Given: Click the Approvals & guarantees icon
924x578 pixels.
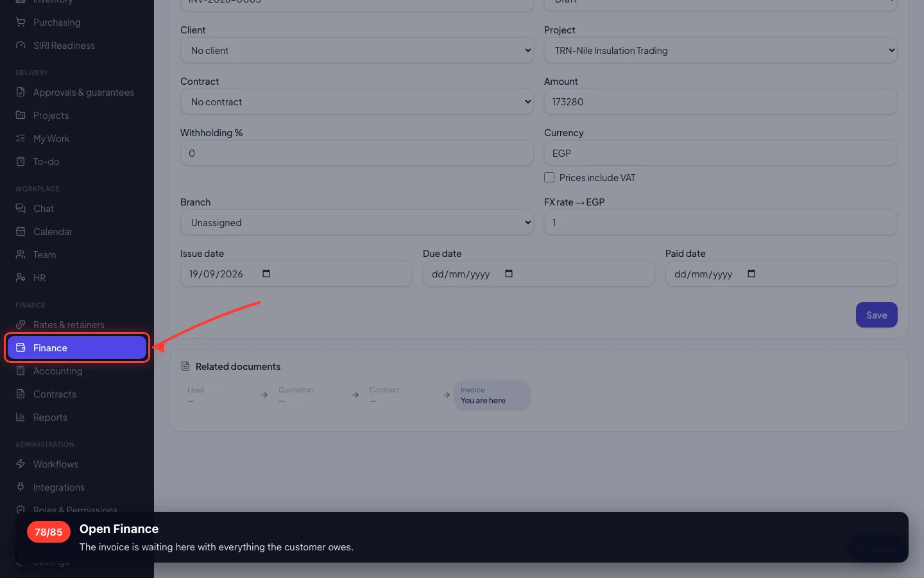Looking at the screenshot, I should [21, 92].
